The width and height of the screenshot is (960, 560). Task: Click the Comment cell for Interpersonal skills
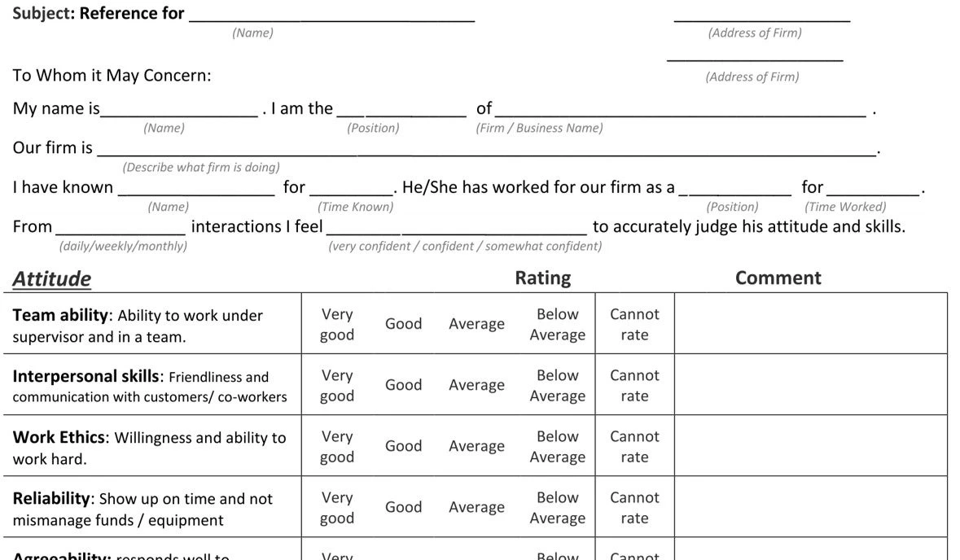pyautogui.click(x=811, y=384)
